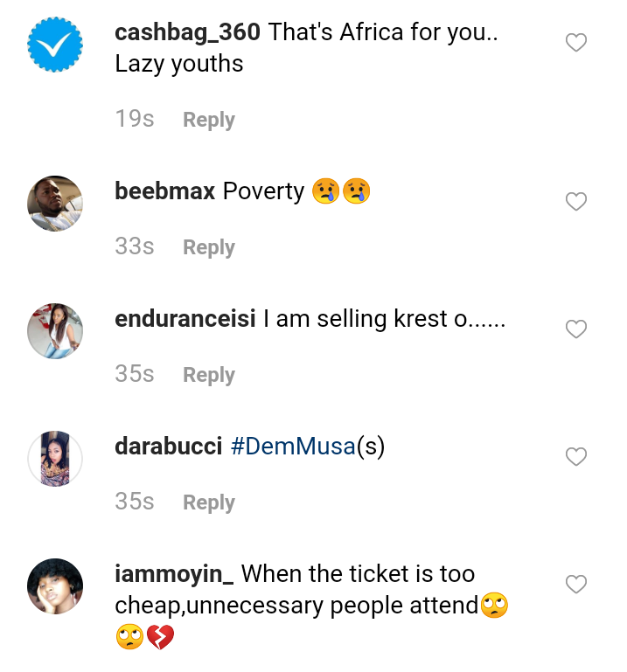Go to beebmax's profile via username
The image size is (627, 672).
(x=164, y=191)
